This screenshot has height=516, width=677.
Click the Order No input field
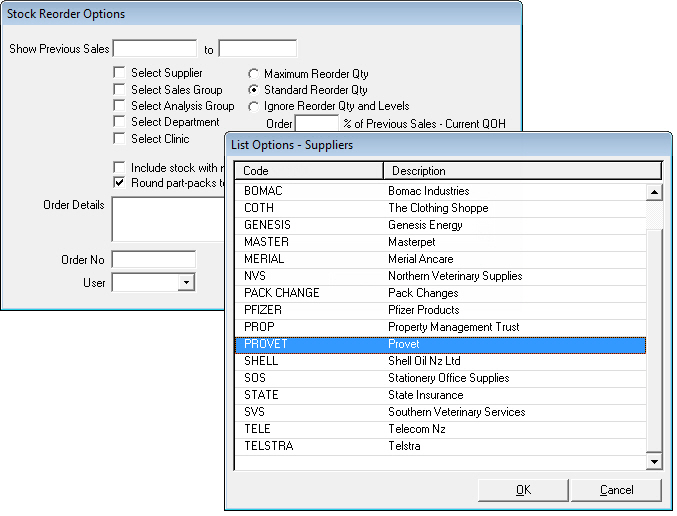pyautogui.click(x=154, y=260)
